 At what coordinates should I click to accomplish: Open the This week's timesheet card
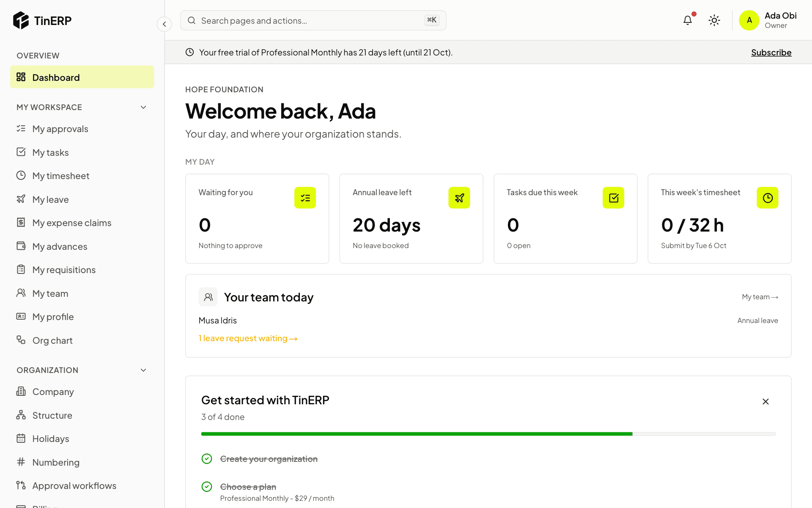coord(719,218)
